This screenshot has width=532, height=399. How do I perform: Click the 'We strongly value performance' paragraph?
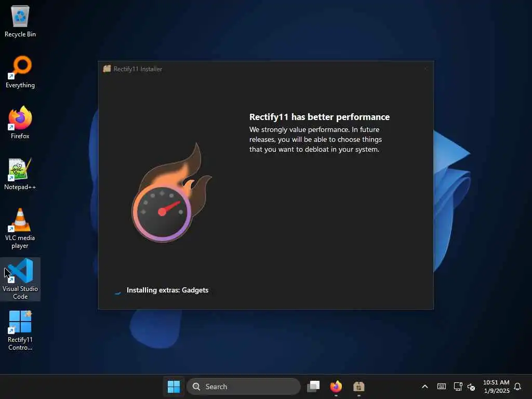pos(315,139)
